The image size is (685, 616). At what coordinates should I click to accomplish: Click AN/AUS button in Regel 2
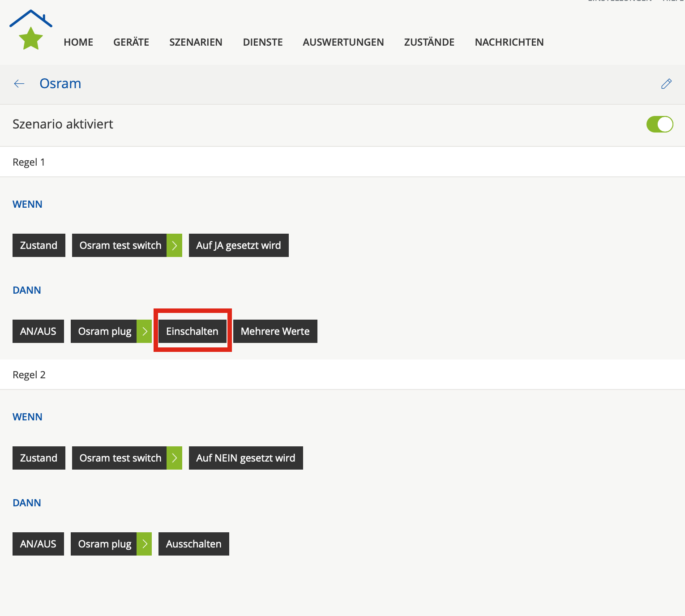[38, 544]
